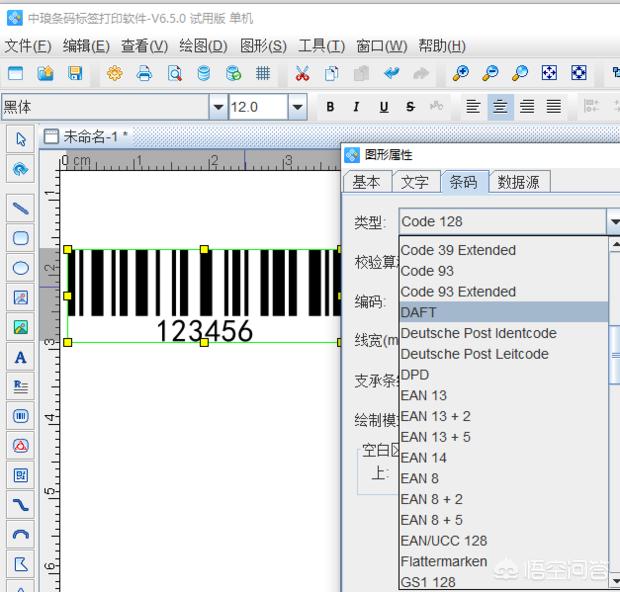Select the arrow pointer tool

point(21,139)
